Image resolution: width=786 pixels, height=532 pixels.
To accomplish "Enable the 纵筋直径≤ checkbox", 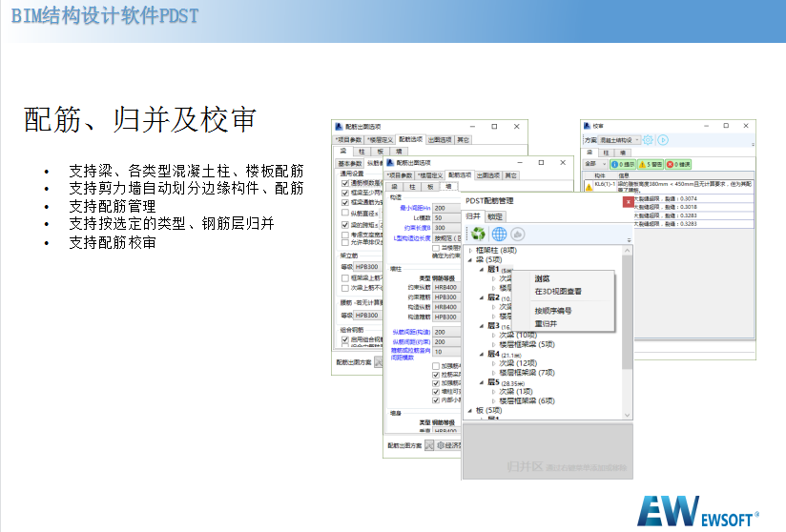I will tap(345, 213).
